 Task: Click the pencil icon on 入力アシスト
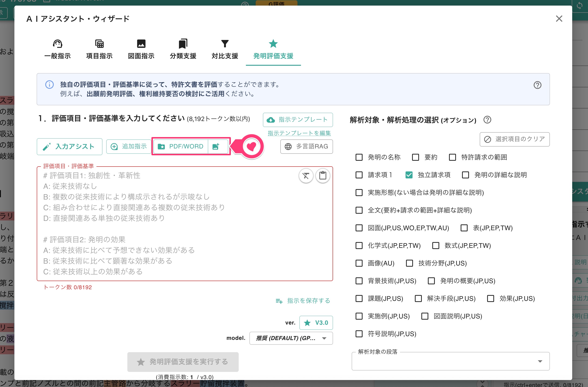pos(47,147)
